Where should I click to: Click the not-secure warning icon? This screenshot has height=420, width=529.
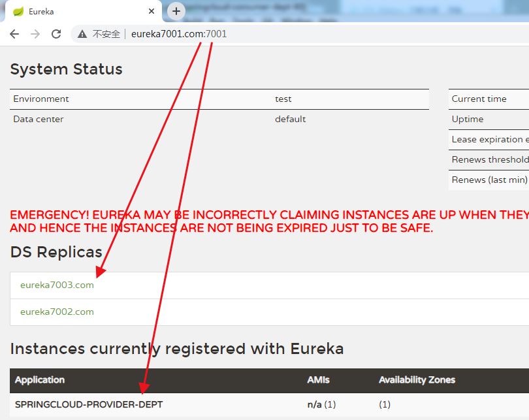[x=82, y=34]
